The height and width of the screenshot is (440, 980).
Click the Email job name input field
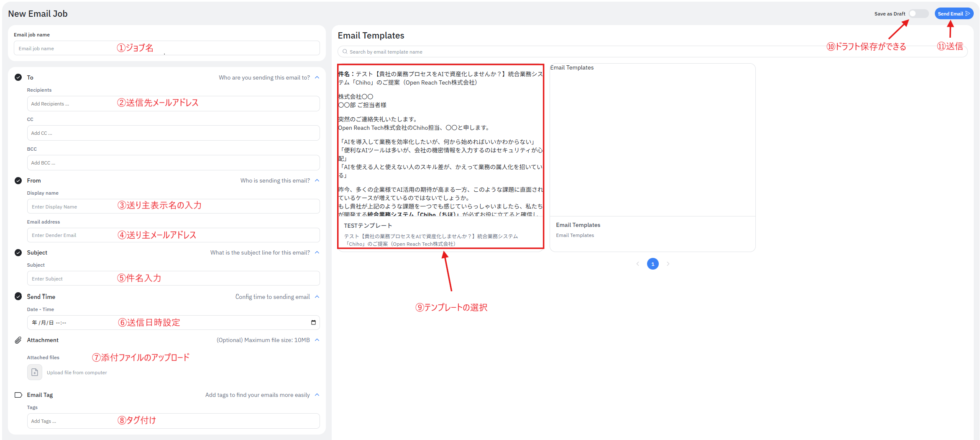click(166, 48)
